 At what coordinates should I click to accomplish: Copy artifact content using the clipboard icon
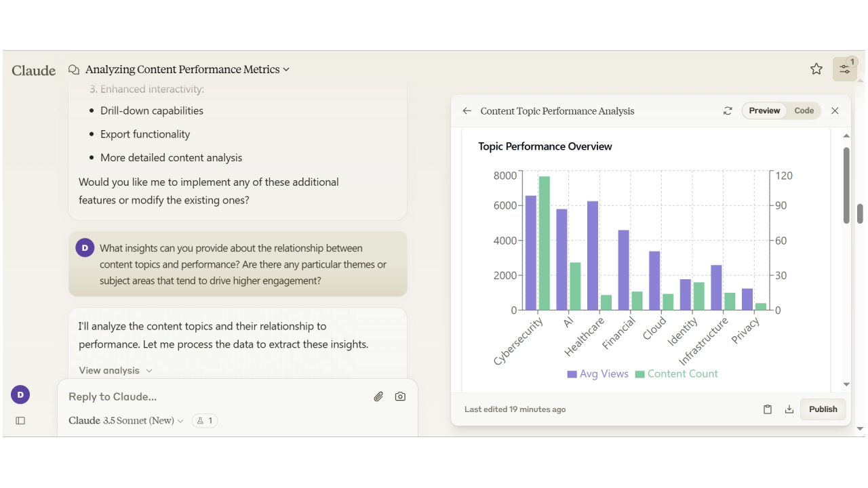(x=768, y=409)
